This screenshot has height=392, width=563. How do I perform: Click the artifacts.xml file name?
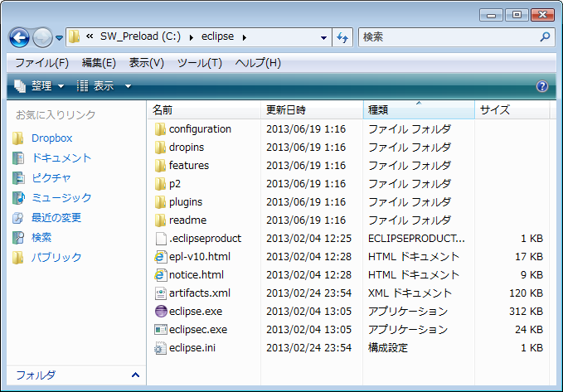pyautogui.click(x=200, y=293)
